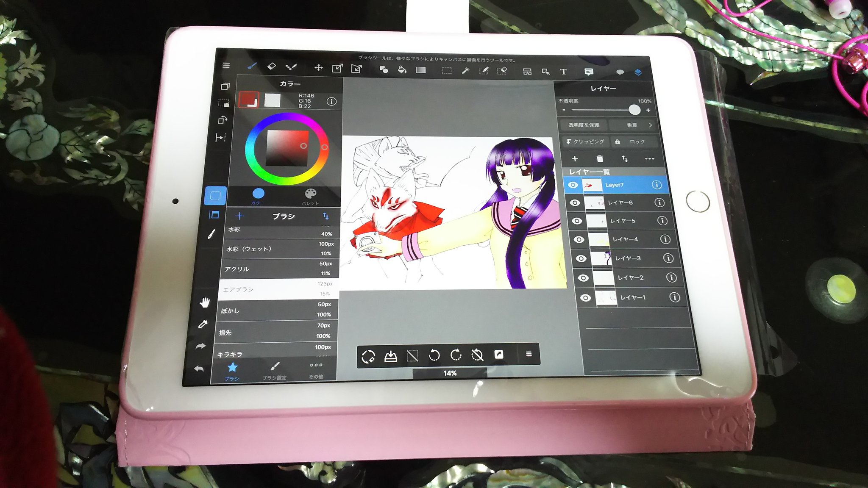Select the eyedropper tool in left sidebar
The height and width of the screenshot is (488, 868).
pyautogui.click(x=203, y=324)
